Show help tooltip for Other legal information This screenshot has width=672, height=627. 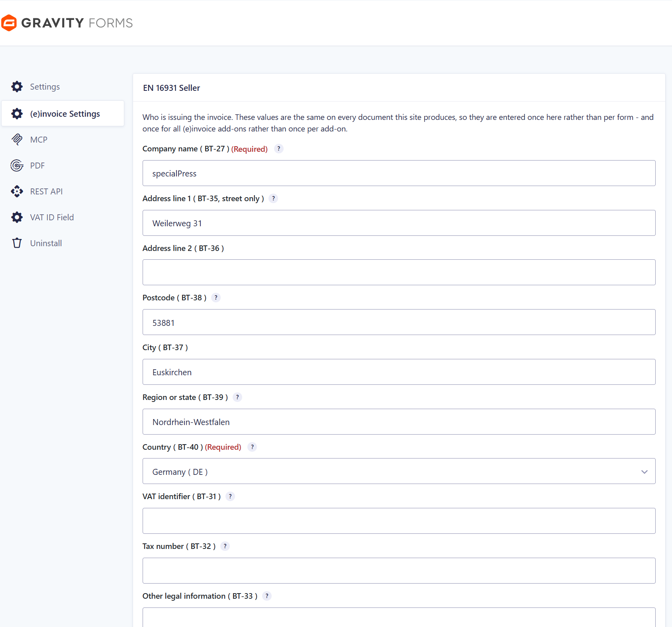point(267,596)
